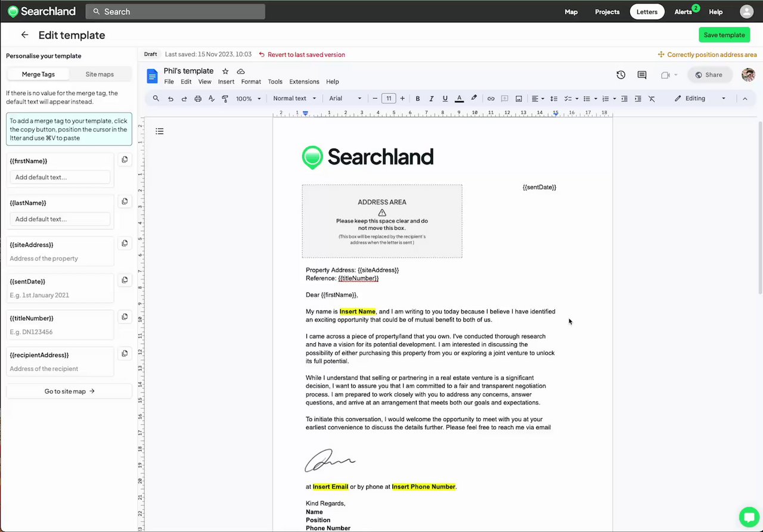Select the Paint format tool
The height and width of the screenshot is (532, 763).
click(225, 98)
